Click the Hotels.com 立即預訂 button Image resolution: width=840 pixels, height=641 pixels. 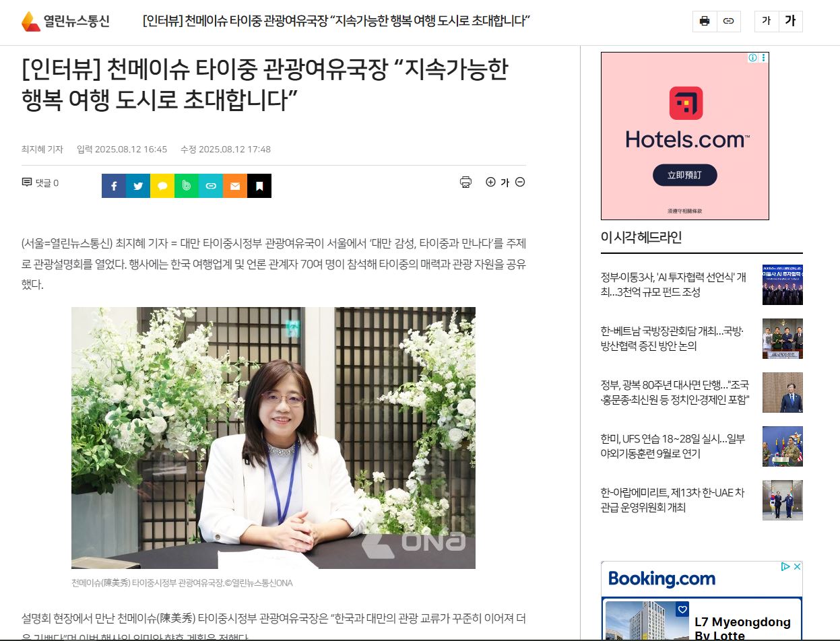pos(684,175)
